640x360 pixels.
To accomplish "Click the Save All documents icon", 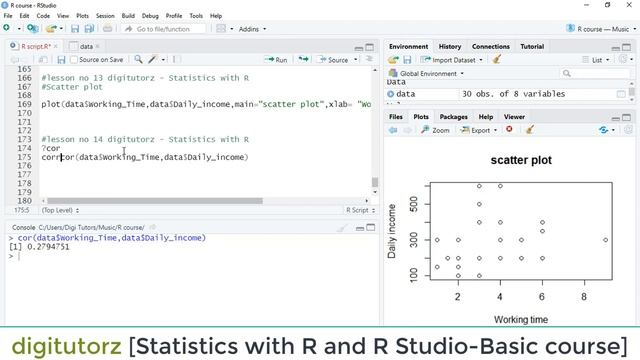I will click(x=89, y=29).
